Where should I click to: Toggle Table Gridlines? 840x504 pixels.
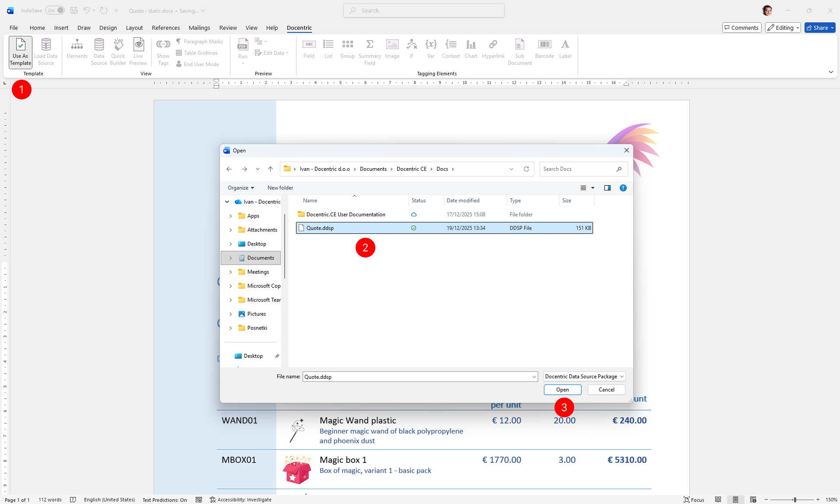[197, 53]
